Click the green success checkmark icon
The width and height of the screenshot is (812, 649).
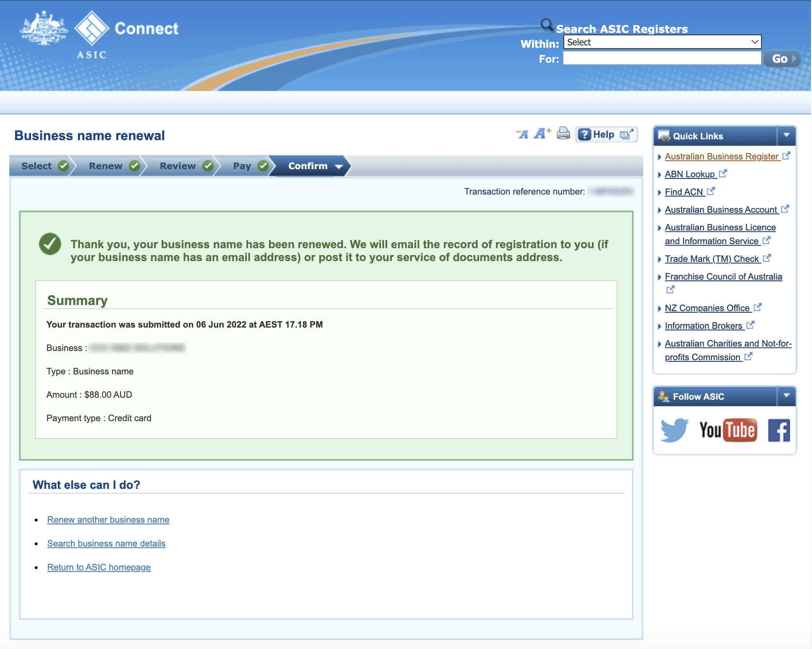(x=50, y=244)
